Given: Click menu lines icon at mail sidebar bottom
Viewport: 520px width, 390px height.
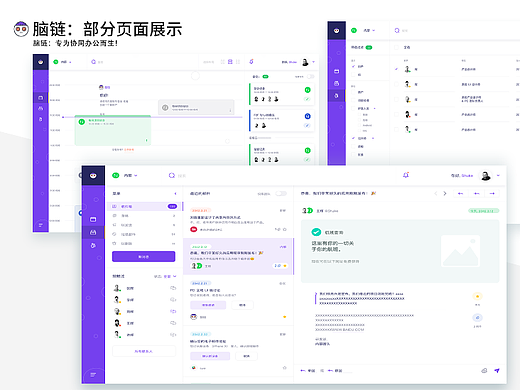Looking at the screenshot, I should 93,375.
